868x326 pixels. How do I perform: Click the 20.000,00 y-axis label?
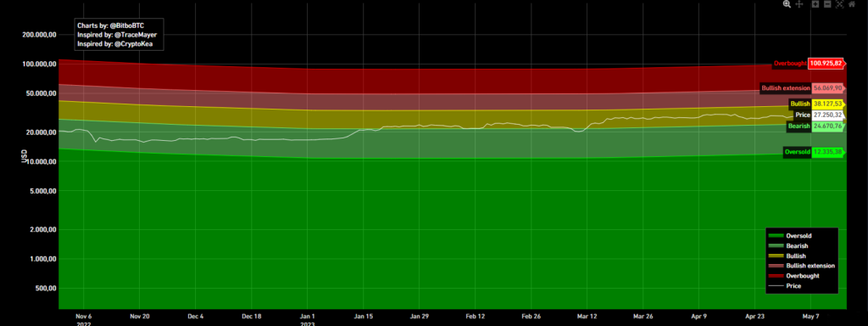click(41, 132)
